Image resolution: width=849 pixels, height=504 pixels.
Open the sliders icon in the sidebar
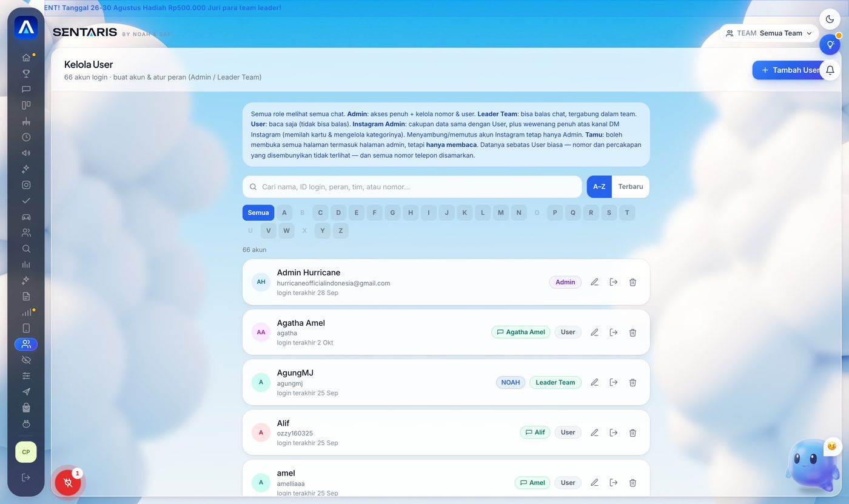coord(26,376)
